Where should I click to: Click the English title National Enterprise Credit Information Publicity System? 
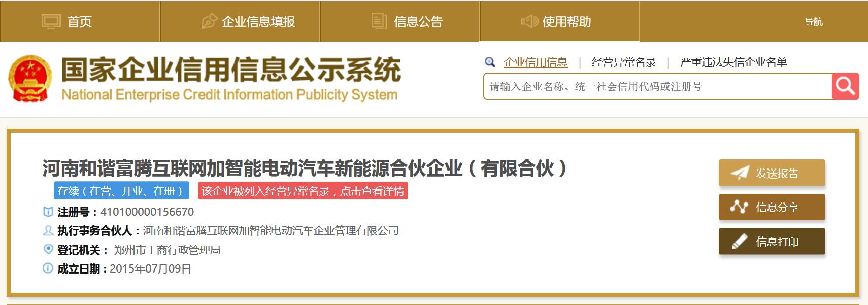click(229, 95)
